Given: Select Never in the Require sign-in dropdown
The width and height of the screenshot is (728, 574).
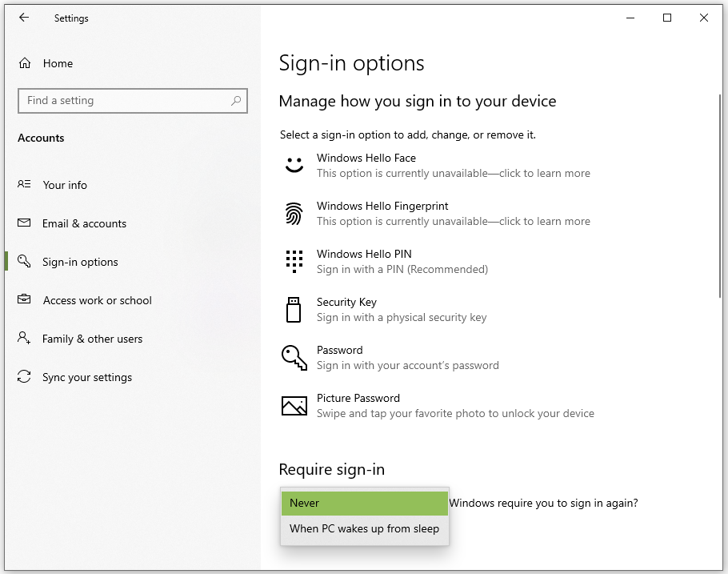Looking at the screenshot, I should [x=365, y=504].
